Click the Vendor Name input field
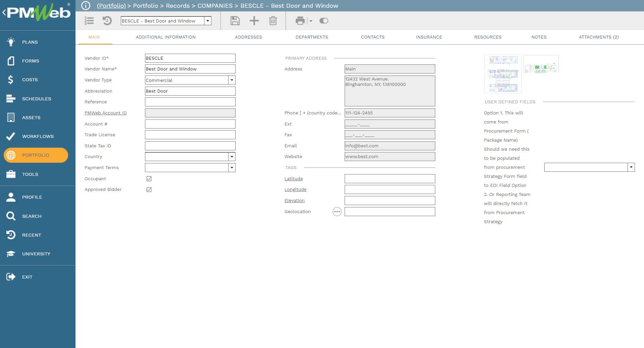Viewport: 644px width, 348px height. click(190, 69)
